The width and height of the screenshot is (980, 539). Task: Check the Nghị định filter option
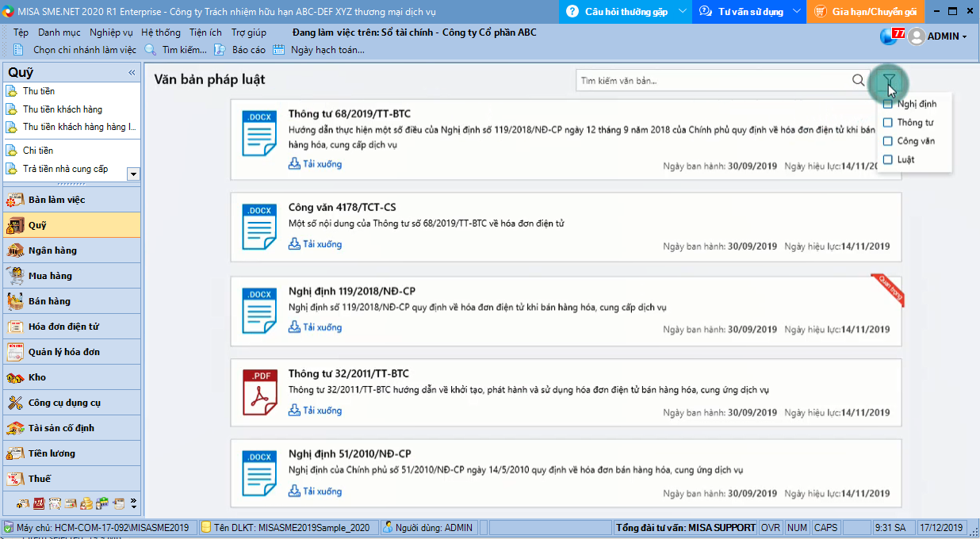click(x=886, y=103)
